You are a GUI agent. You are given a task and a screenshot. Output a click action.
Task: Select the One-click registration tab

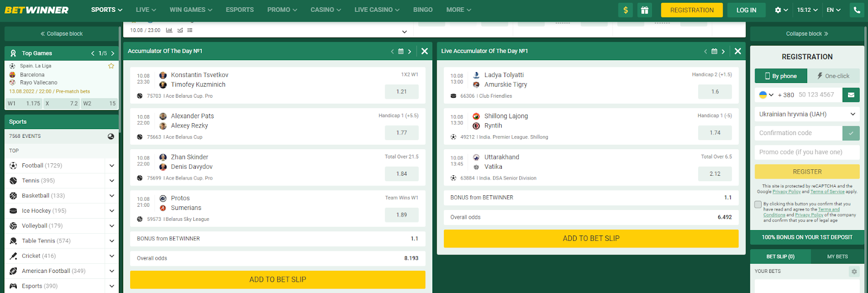pos(833,76)
